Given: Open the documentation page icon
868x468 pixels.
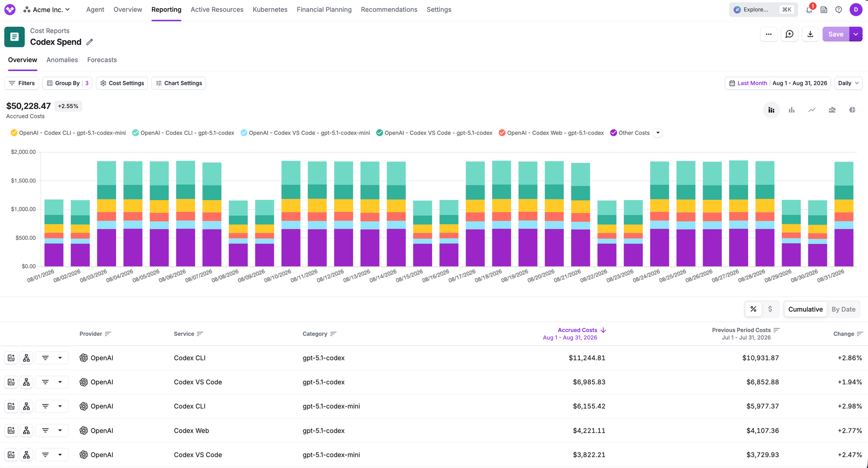Looking at the screenshot, I should [824, 9].
